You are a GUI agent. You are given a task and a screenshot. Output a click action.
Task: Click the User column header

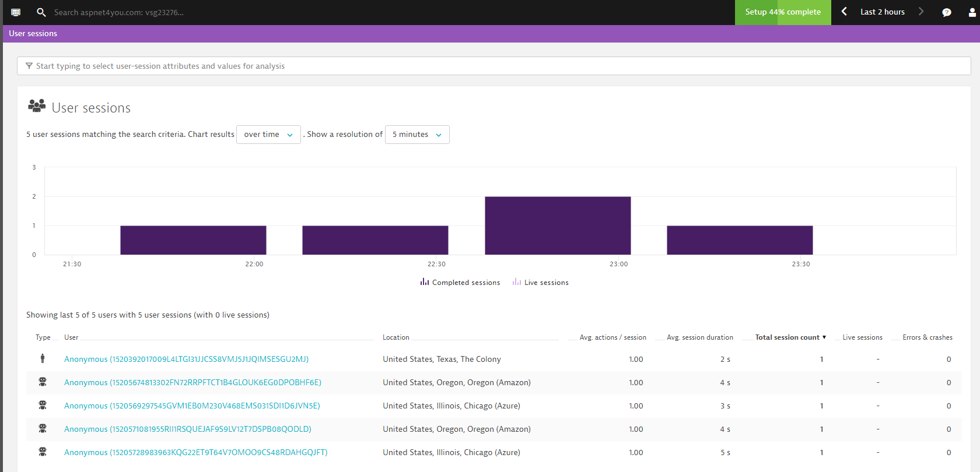coord(71,337)
